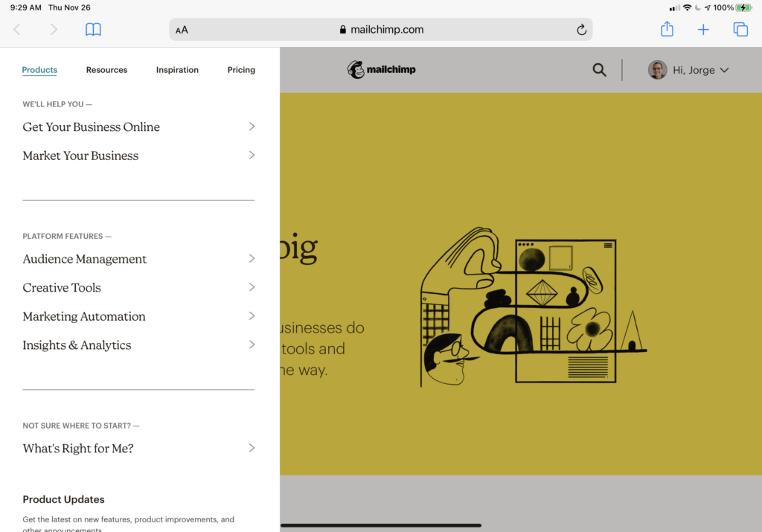Viewport: 762px width, 532px height.
Task: Expand Insights & Analytics chevron
Action: 252,344
